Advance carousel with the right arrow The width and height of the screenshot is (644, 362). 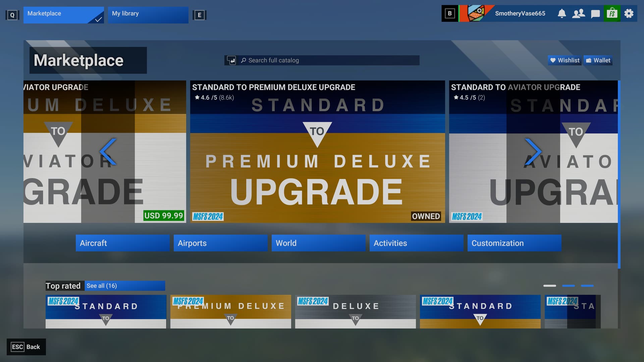click(x=533, y=152)
